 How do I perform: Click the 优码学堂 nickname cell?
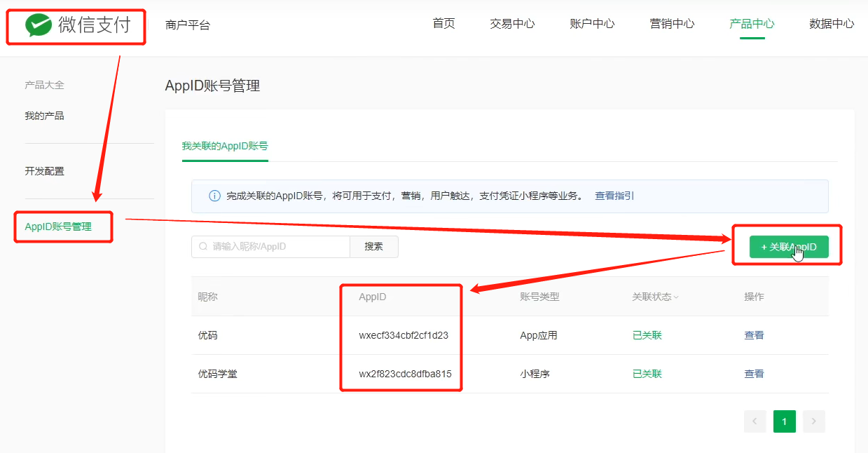coord(218,374)
